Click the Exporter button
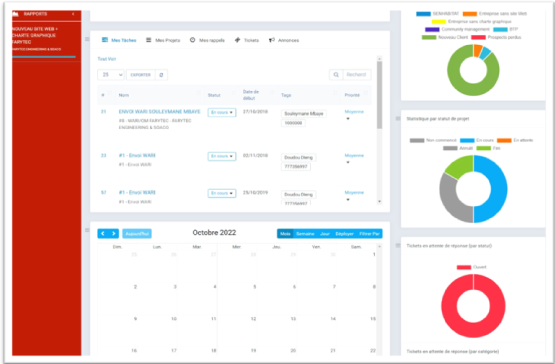The width and height of the screenshot is (555, 364). [141, 75]
